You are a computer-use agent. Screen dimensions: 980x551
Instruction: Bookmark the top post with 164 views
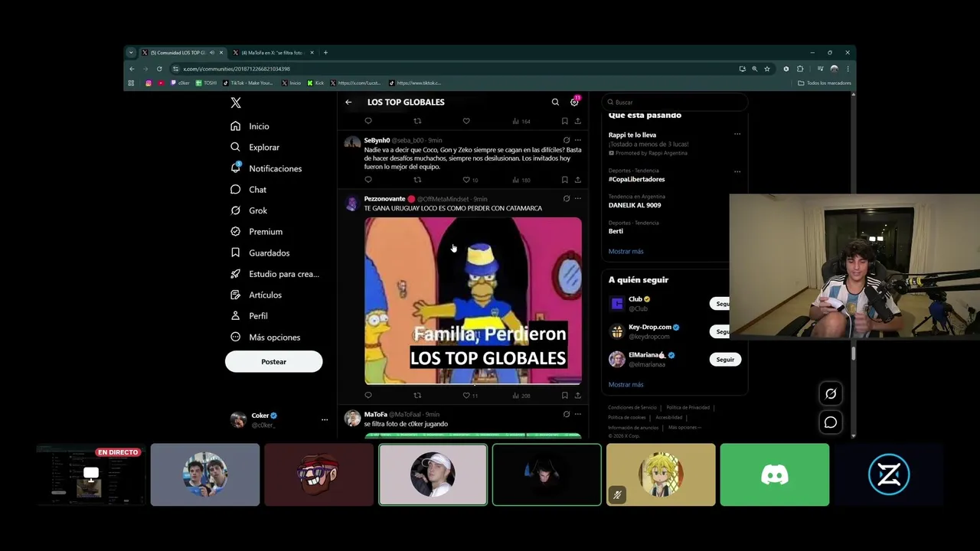pos(565,121)
